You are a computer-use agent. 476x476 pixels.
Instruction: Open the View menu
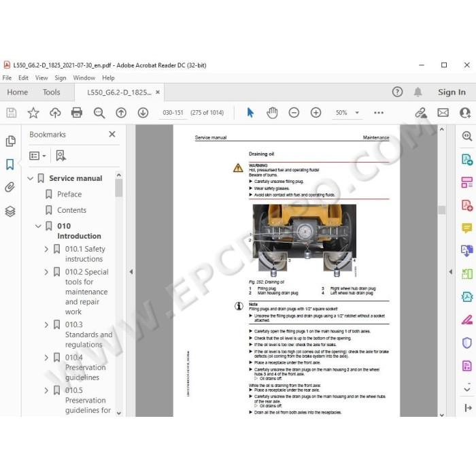click(41, 78)
